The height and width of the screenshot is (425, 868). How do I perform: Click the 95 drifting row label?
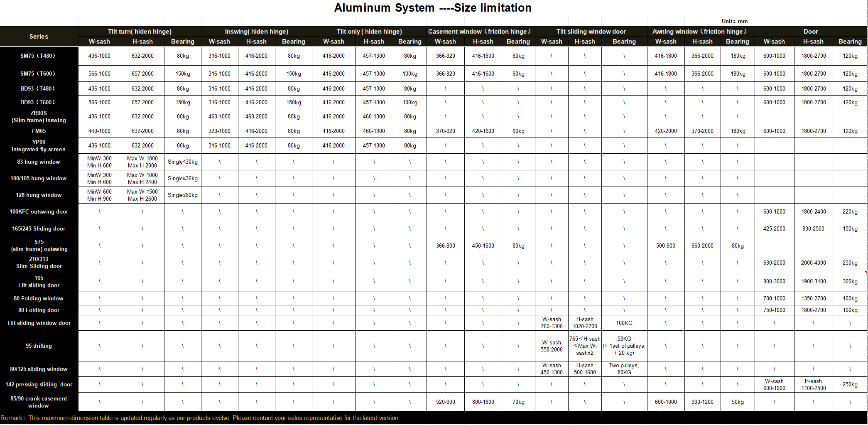tap(39, 346)
